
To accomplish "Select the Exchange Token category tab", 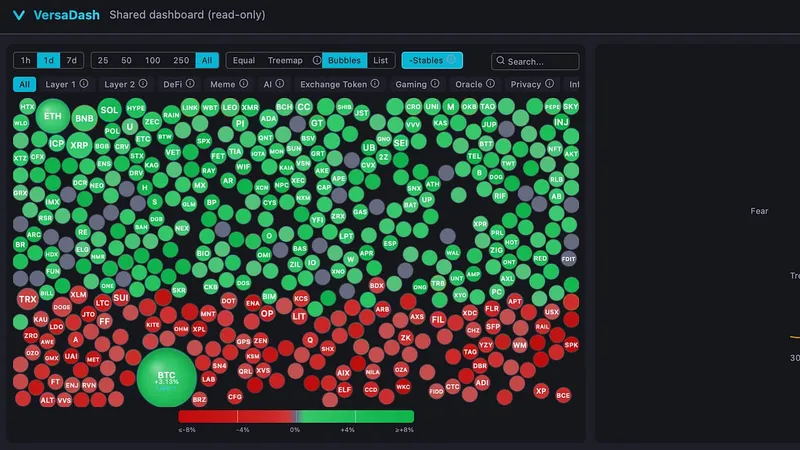I will [339, 84].
